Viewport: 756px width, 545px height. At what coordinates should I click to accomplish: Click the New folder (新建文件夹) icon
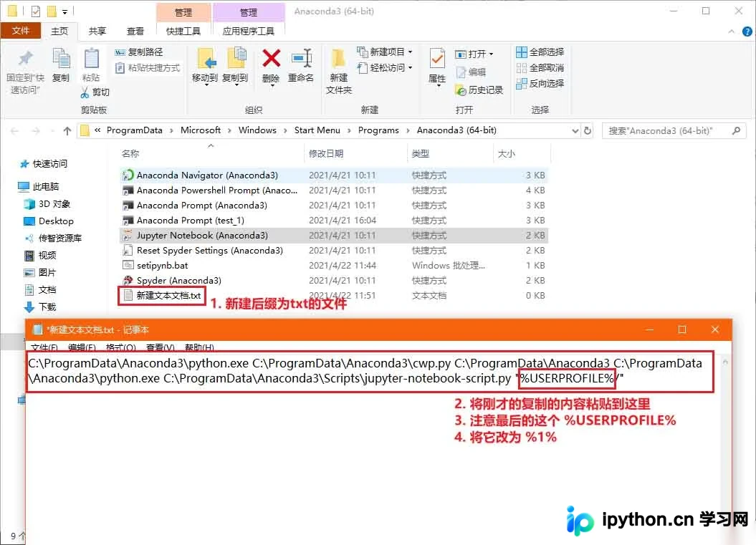[x=339, y=59]
